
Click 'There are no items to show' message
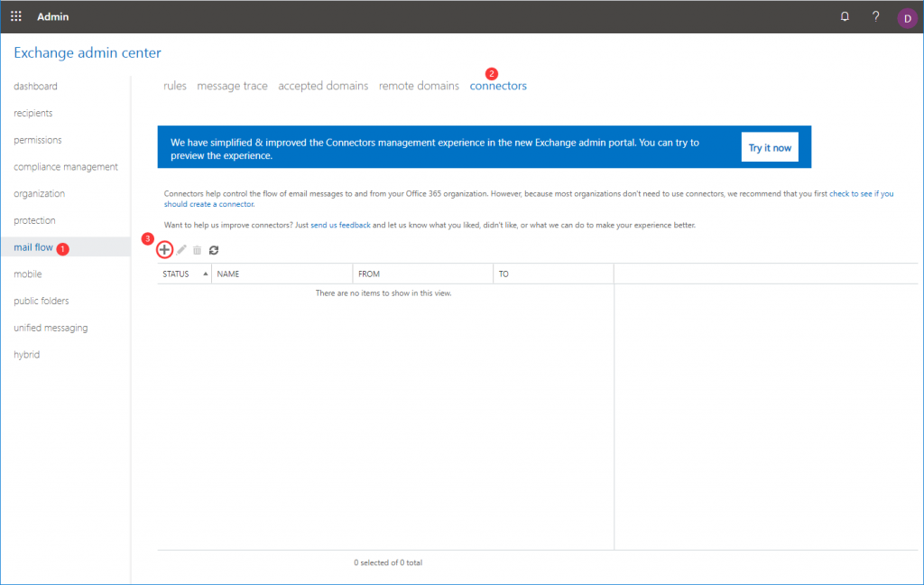[383, 293]
